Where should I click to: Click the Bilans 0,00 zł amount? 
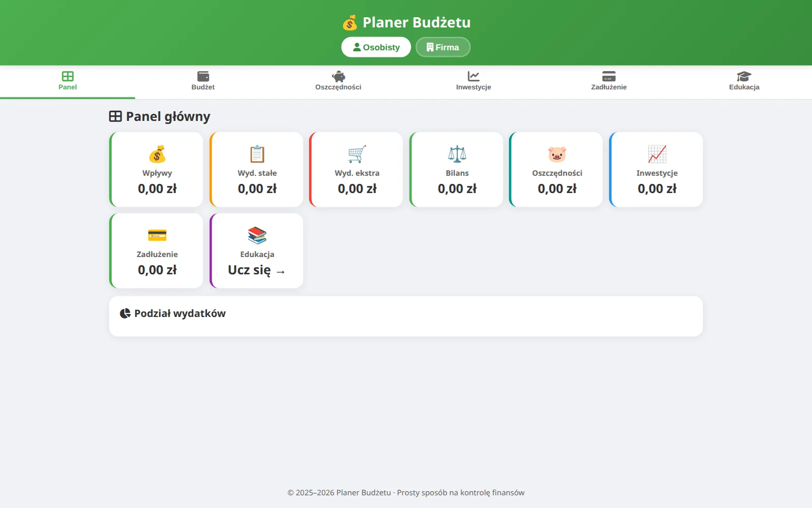pos(457,189)
